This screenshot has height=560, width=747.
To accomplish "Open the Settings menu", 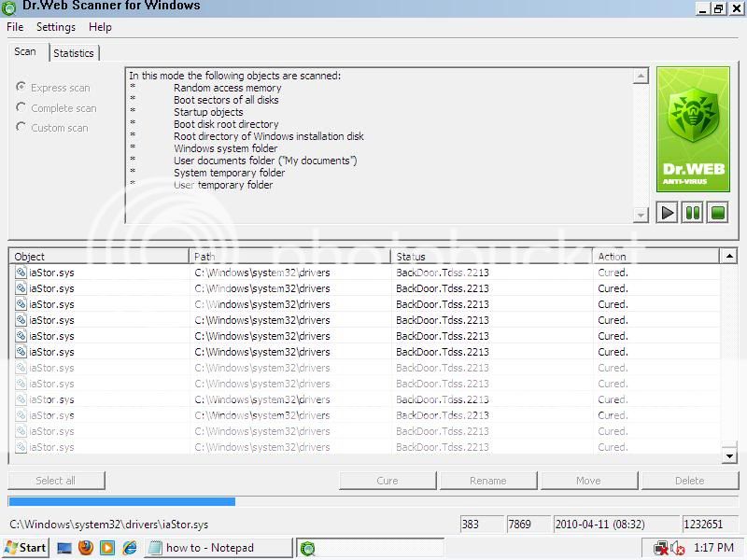I will (56, 28).
